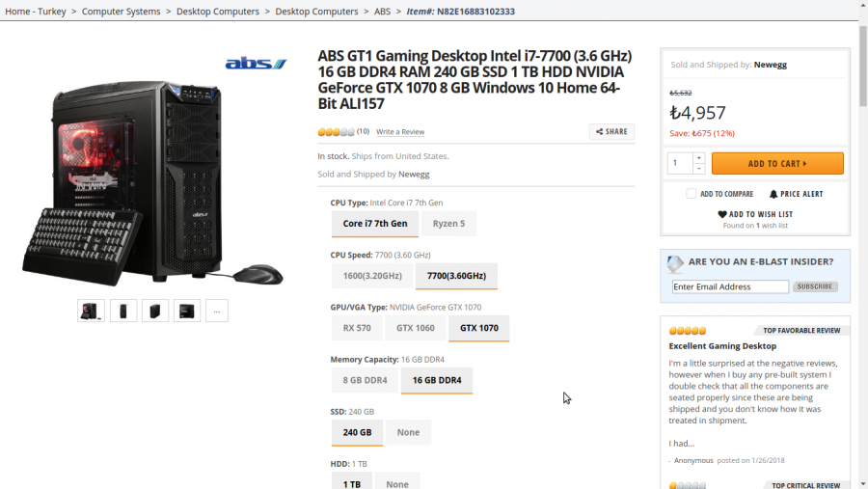
Task: Select 8 GB DDR4 memory option
Action: click(366, 380)
